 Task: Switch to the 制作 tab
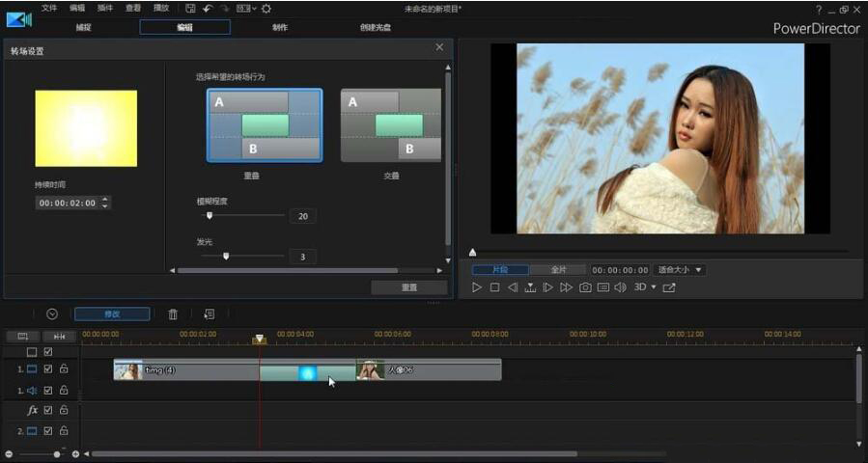click(280, 27)
